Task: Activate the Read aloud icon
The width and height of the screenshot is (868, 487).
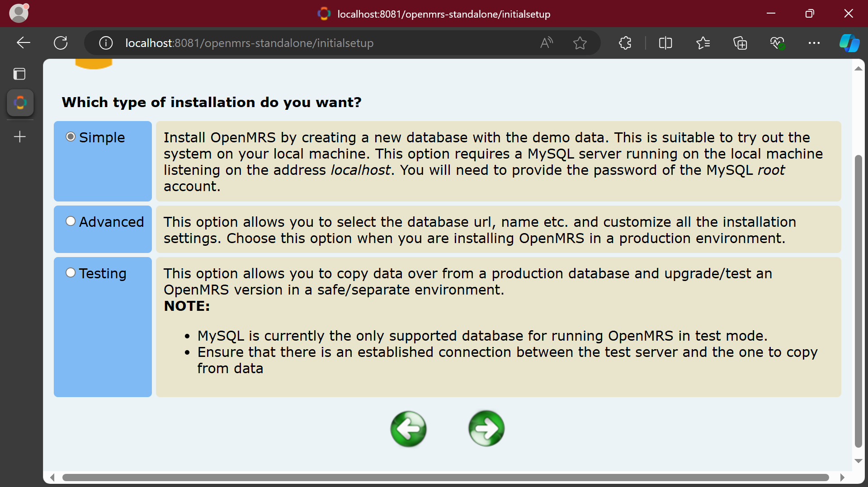Action: coord(547,43)
